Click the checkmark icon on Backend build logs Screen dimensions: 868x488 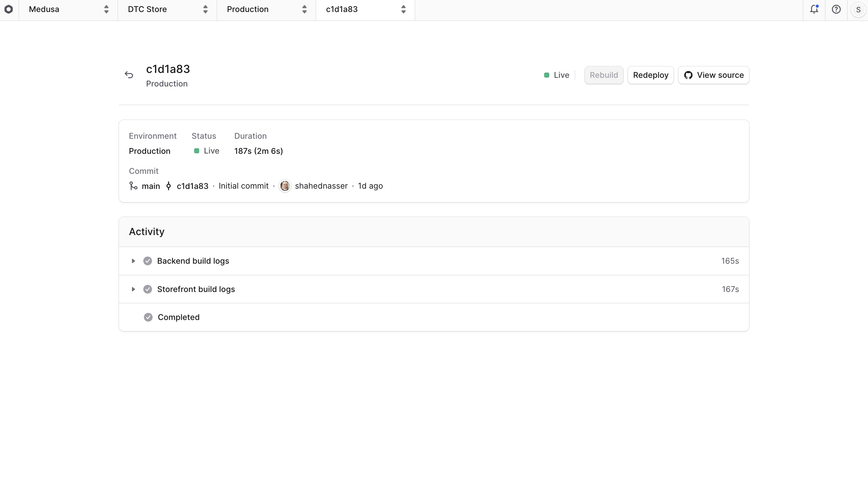click(x=148, y=261)
